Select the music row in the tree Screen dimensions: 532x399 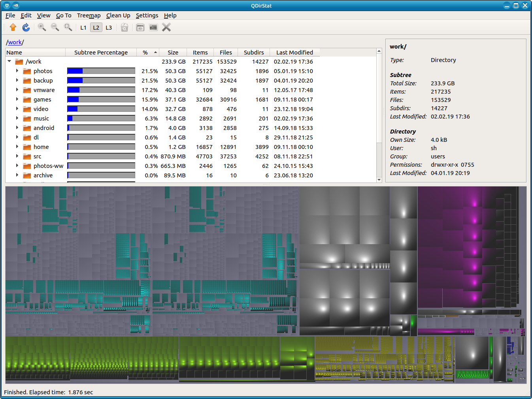pos(42,118)
